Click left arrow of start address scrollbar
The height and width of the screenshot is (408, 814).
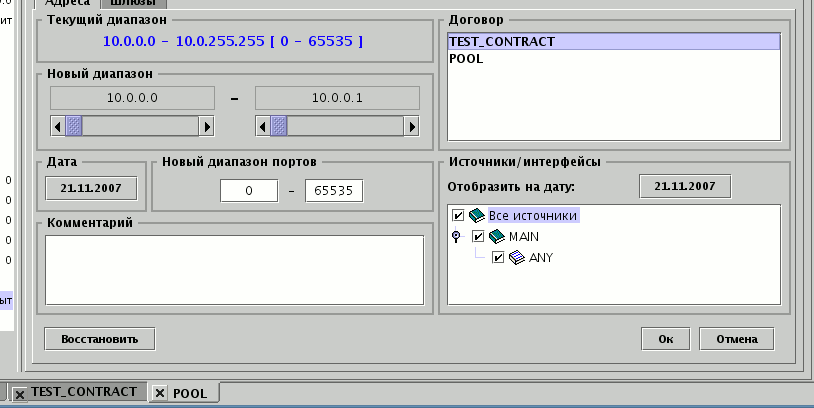(x=58, y=127)
